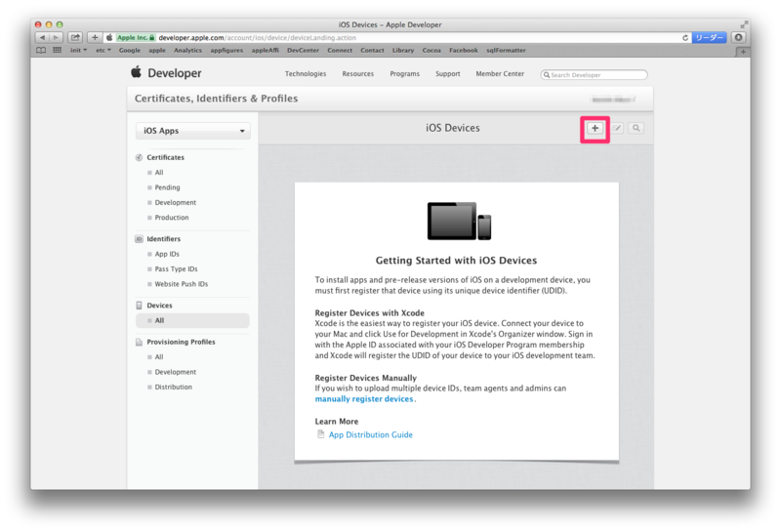781x532 pixels.
Task: Click the document icon beside App Distribution Guide
Action: [321, 434]
